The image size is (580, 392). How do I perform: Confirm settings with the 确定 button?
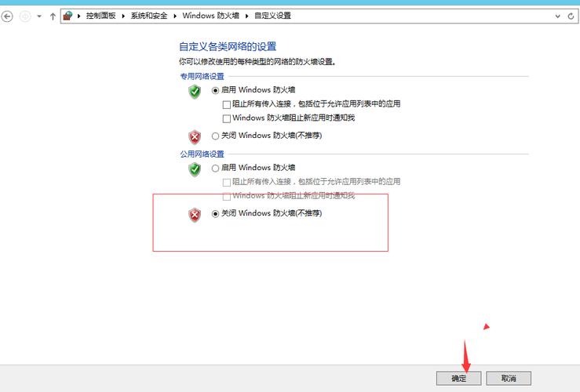(x=458, y=379)
